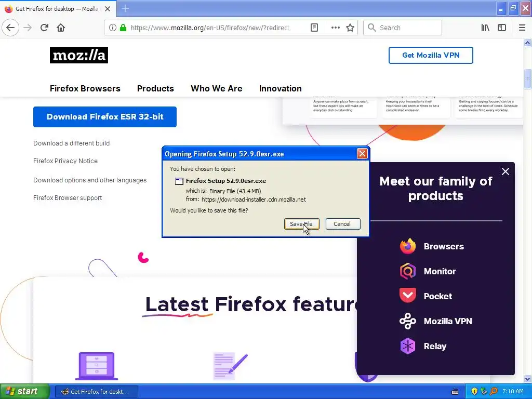This screenshot has width=532, height=399.
Task: Open the Library icon
Action: (485, 28)
